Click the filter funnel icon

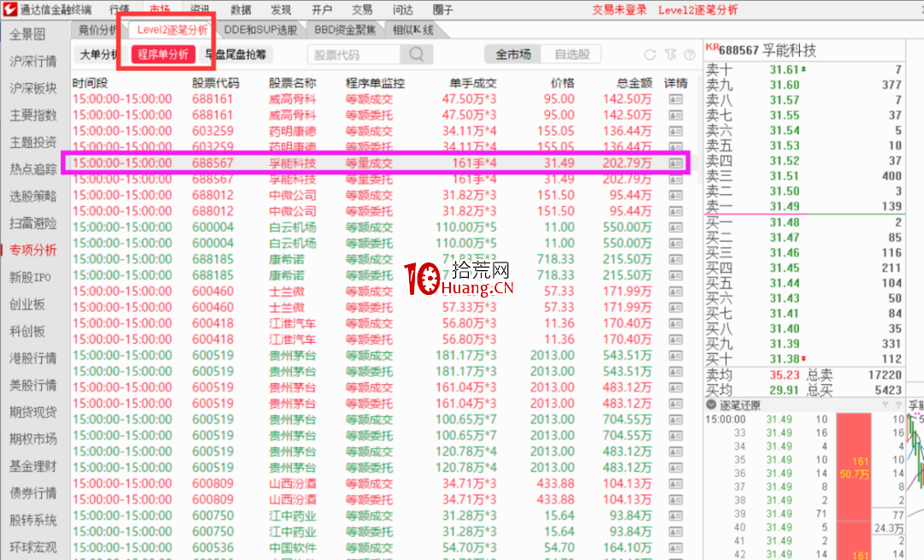tap(671, 54)
